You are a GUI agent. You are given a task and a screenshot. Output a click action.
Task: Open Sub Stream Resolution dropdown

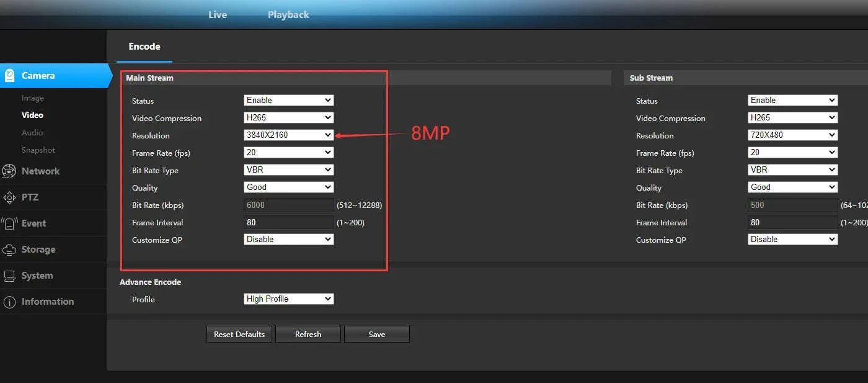click(792, 135)
